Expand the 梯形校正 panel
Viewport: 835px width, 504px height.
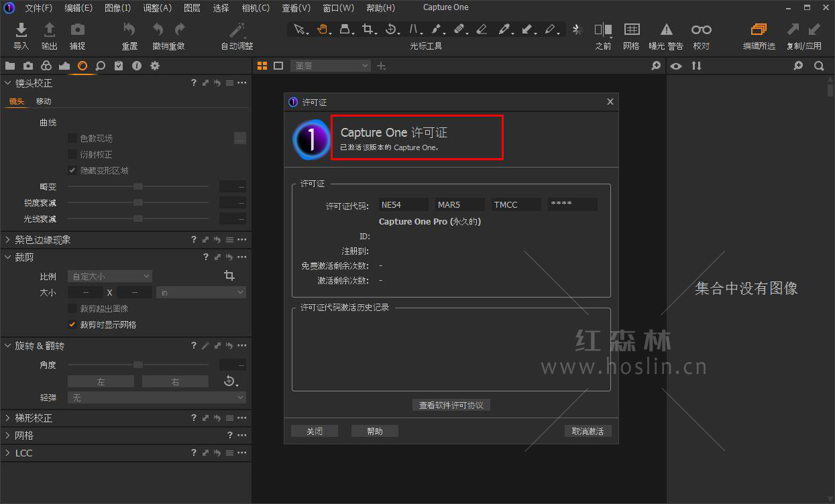pyautogui.click(x=7, y=418)
